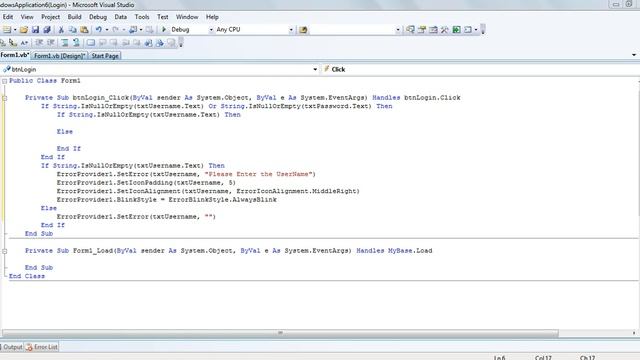Viewport: 640px width, 360px height.
Task: Click the Open File folder icon
Action: coord(24,30)
